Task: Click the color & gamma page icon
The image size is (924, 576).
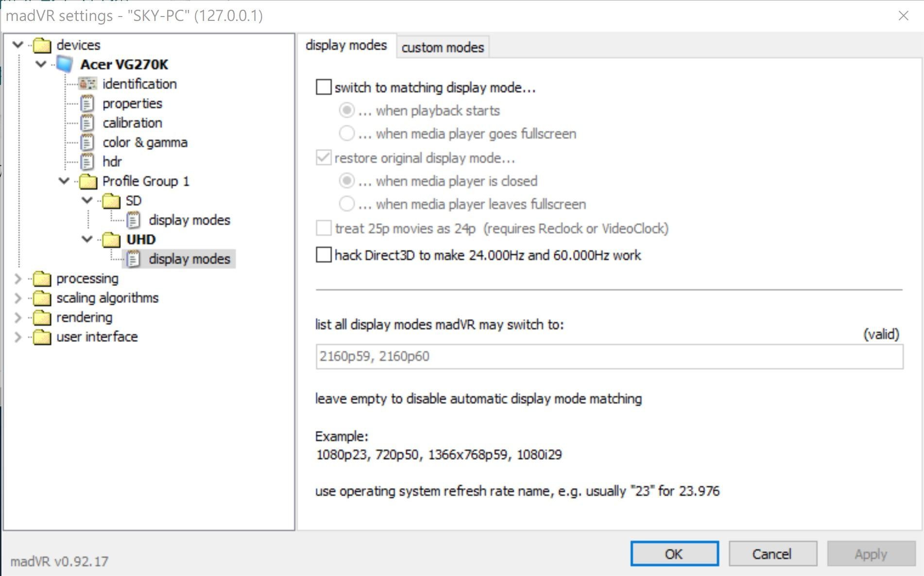Action: [x=87, y=142]
